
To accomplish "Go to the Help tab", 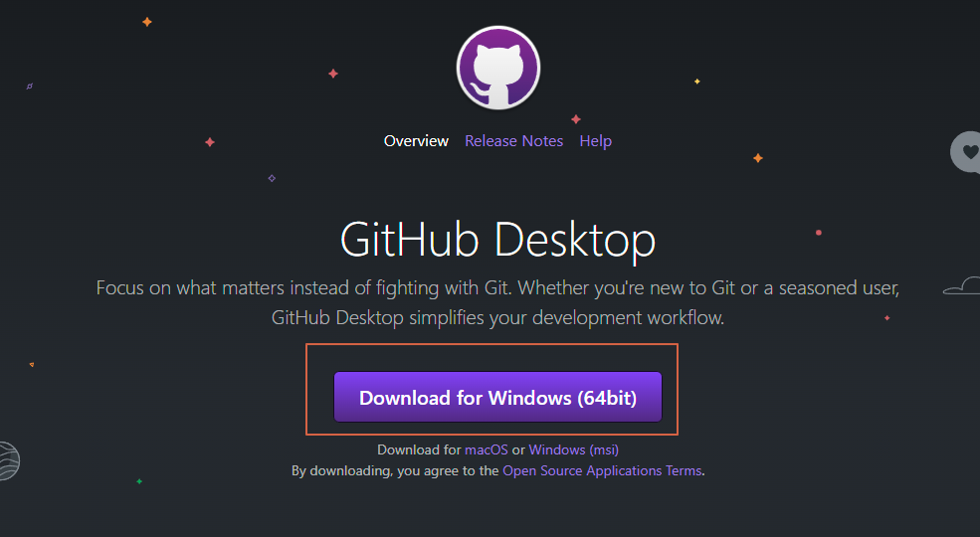I will tap(596, 141).
